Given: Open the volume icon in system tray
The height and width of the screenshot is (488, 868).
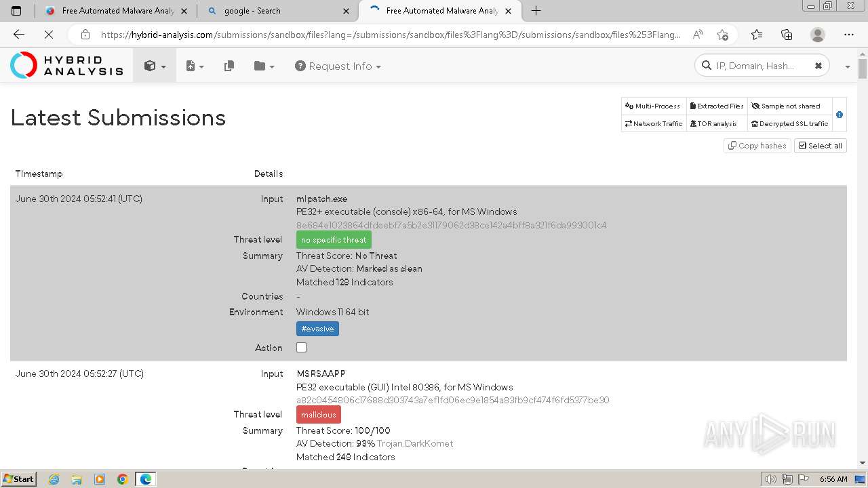Looking at the screenshot, I should [x=770, y=479].
